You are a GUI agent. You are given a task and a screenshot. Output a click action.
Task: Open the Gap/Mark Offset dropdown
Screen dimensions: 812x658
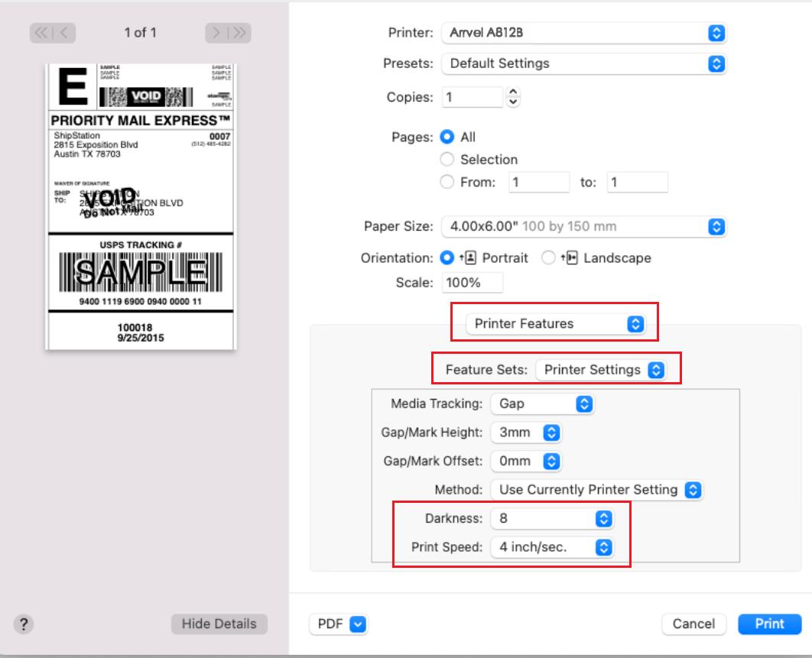click(x=525, y=461)
